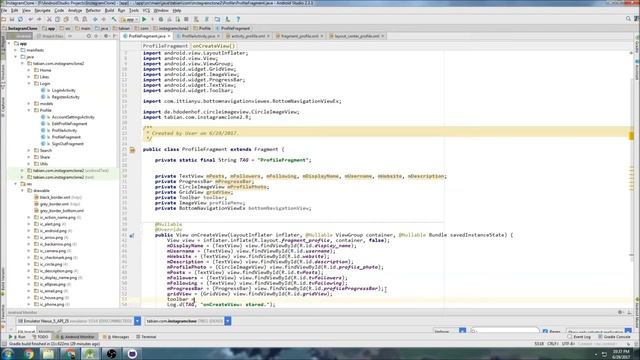Click the Make Project hammer icon
The image size is (640, 360).
point(114,19)
